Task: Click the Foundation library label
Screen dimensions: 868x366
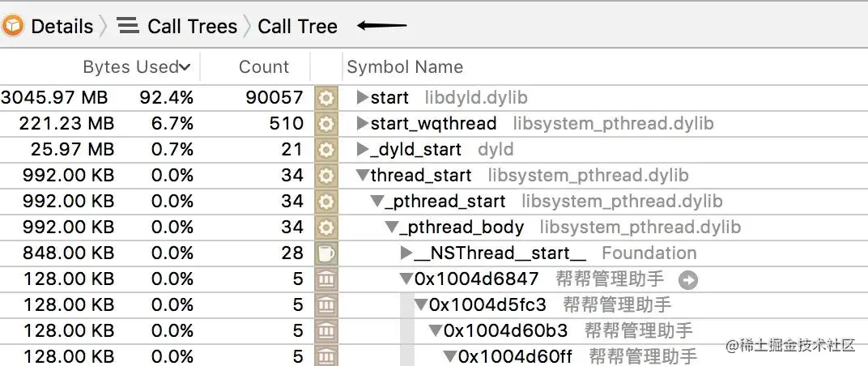Action: point(649,253)
